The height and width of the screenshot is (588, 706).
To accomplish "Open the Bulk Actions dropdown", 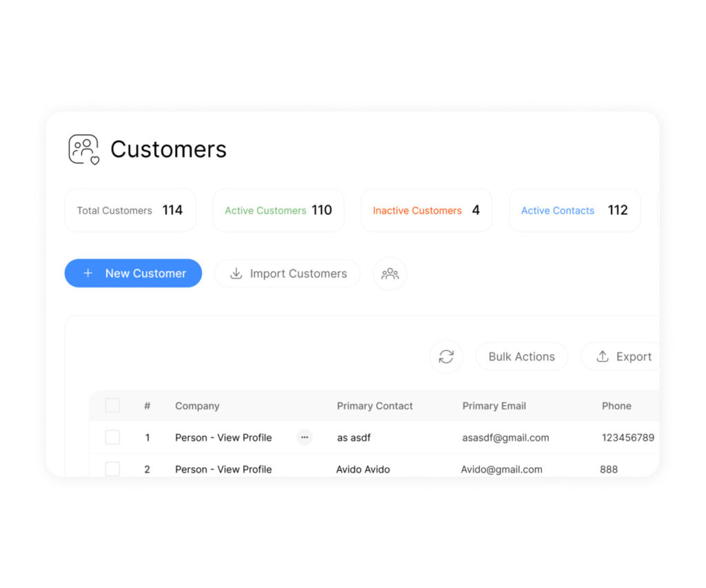I will [x=521, y=356].
